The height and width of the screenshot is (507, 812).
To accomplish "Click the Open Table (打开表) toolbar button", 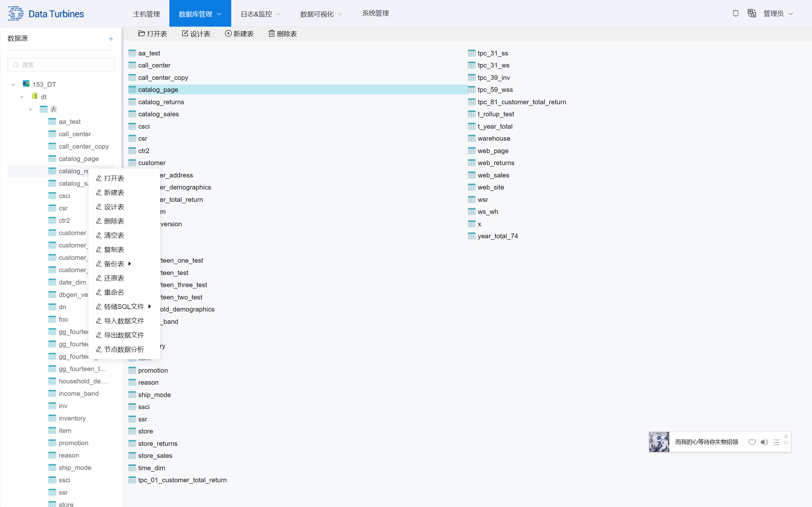I will pyautogui.click(x=153, y=34).
